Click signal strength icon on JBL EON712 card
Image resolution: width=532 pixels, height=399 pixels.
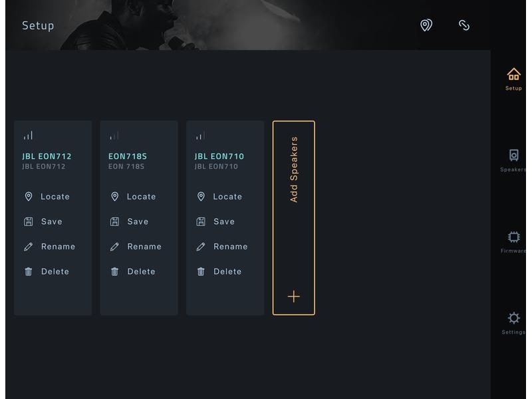(x=28, y=136)
